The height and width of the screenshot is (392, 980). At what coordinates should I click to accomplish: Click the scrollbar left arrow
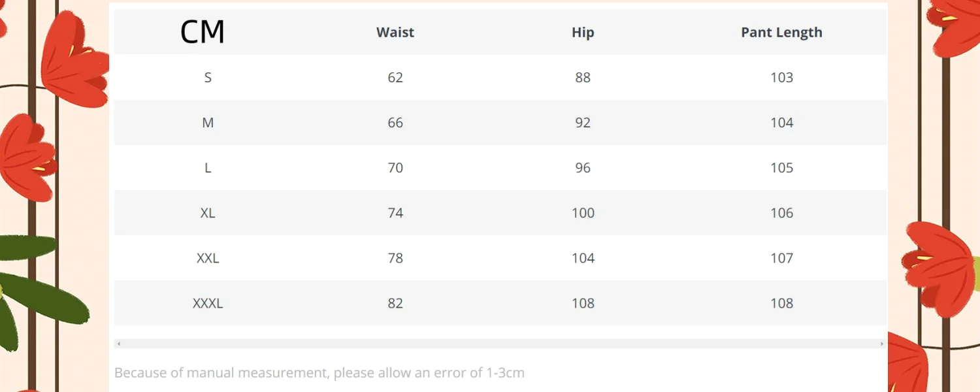[118, 344]
